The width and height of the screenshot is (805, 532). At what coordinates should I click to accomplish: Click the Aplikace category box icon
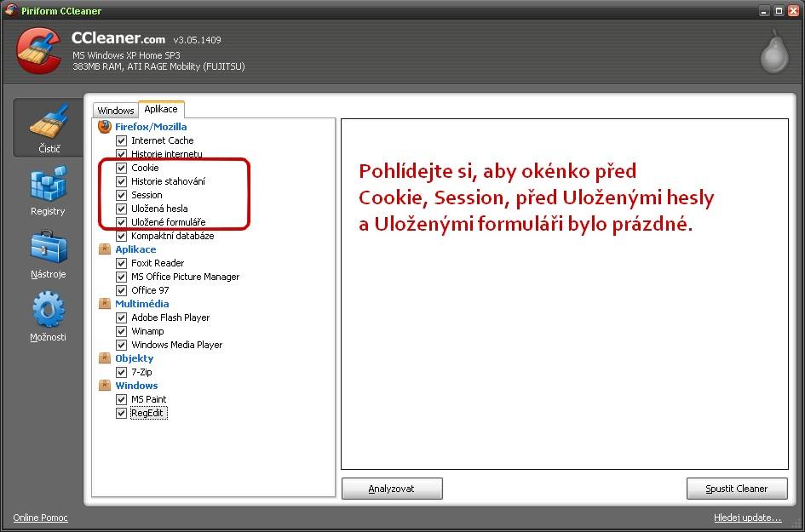click(105, 249)
